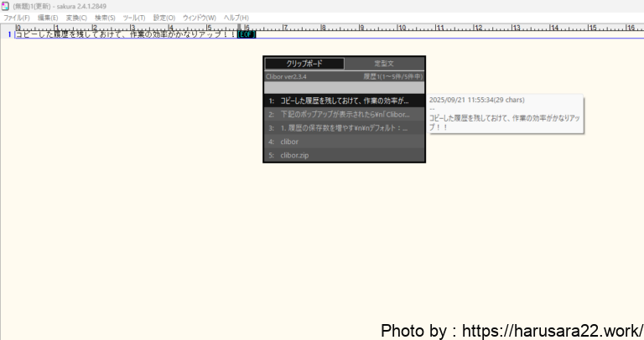Image resolution: width=644 pixels, height=340 pixels.
Task: Open the ファイル(F) menu
Action: point(17,18)
